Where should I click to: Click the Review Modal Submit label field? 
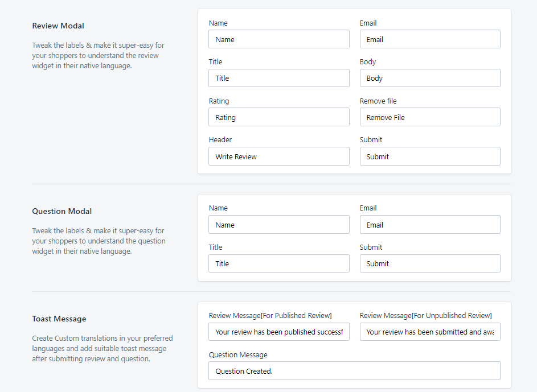point(430,156)
